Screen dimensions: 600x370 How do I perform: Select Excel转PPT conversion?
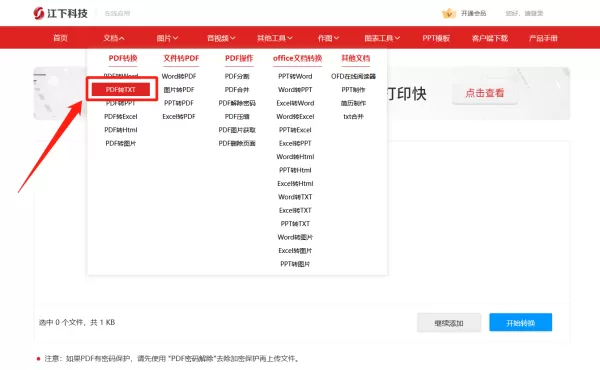tap(295, 143)
